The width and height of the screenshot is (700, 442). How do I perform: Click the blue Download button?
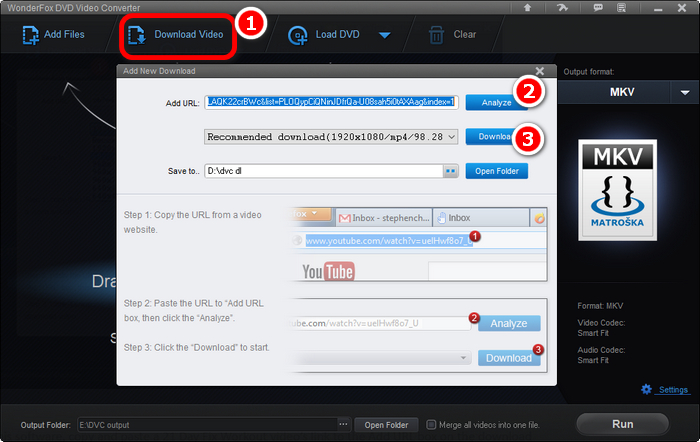pos(496,137)
